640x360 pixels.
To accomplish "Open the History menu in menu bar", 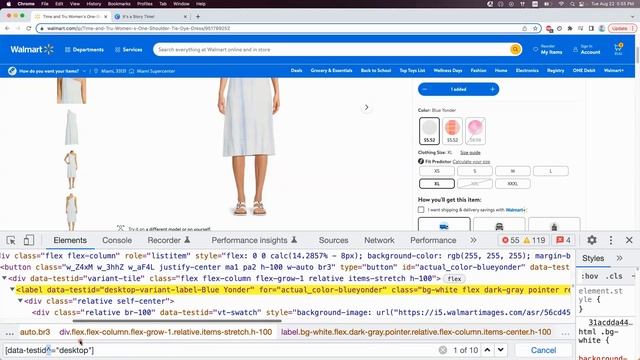I will coord(93,4).
